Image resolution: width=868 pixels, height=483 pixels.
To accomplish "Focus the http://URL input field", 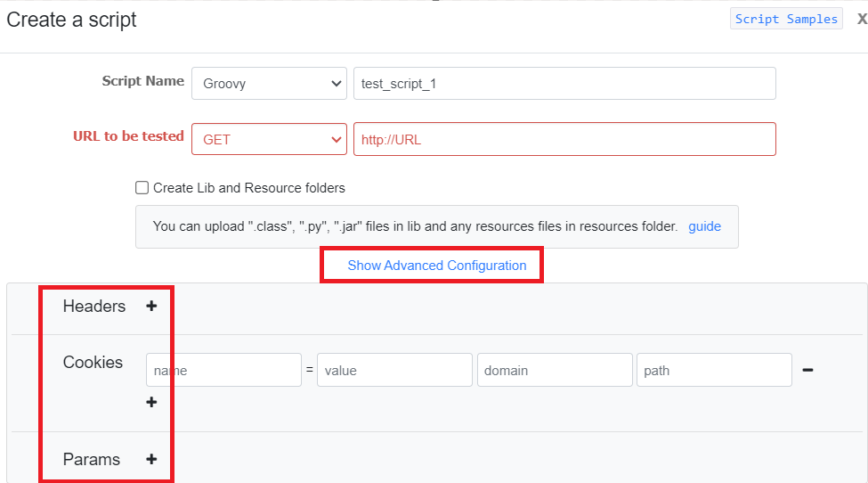I will [x=564, y=139].
